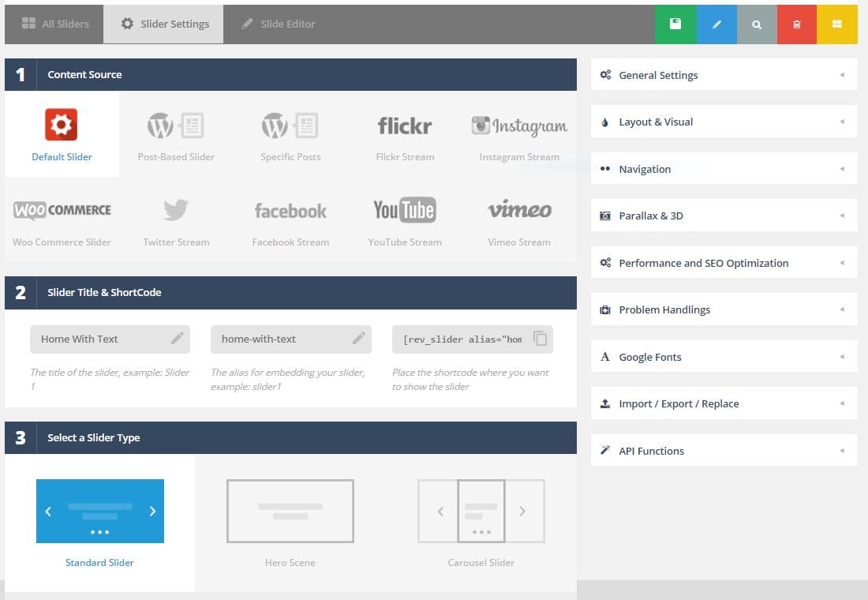Open the Slide Editor tab
The height and width of the screenshot is (600, 868).
tap(278, 24)
